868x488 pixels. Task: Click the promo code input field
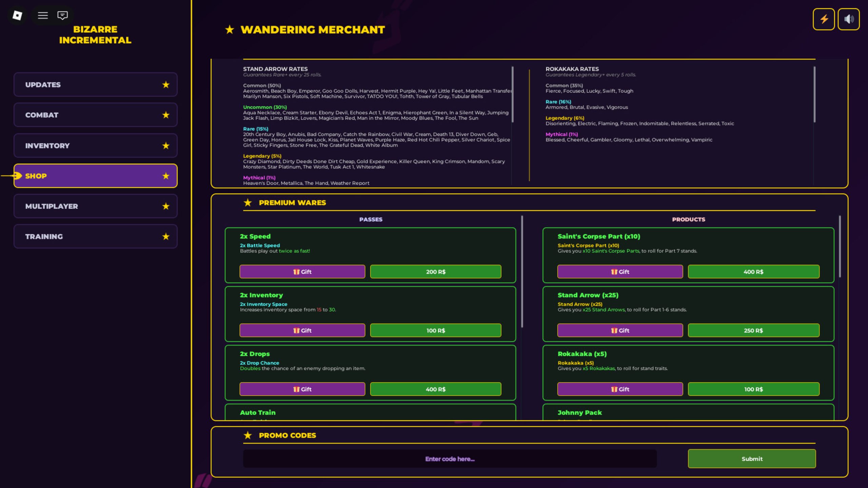[450, 459]
